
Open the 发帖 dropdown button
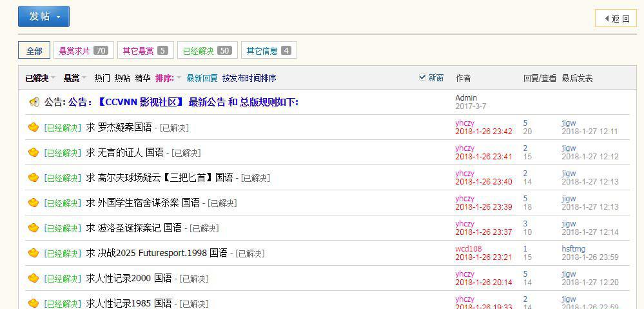(x=44, y=16)
